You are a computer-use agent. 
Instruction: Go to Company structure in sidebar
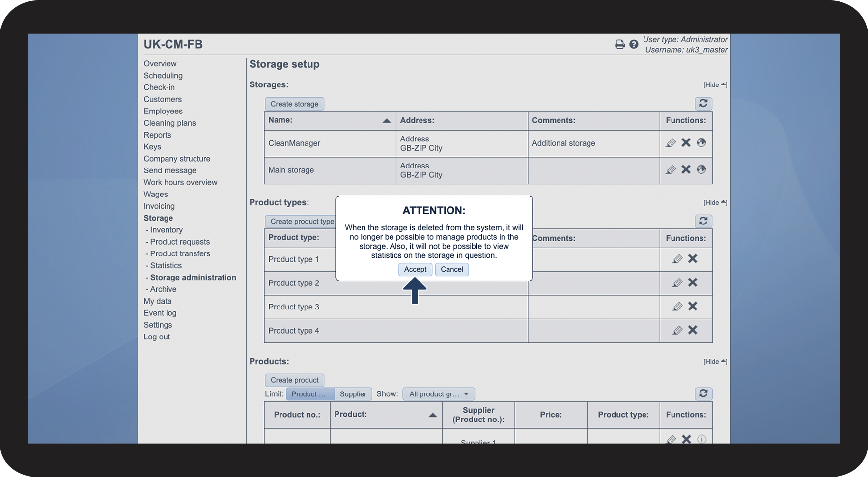click(177, 159)
